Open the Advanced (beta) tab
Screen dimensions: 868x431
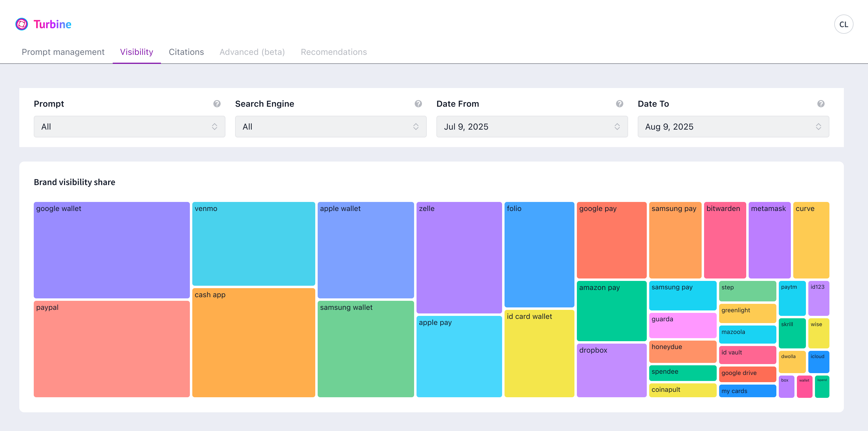click(x=252, y=52)
